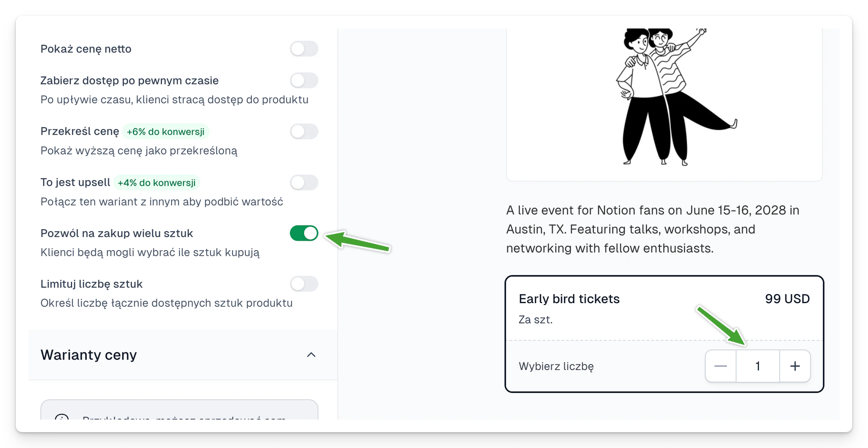Collapse Warianty ceny with the chevron icon
868x448 pixels.
[x=311, y=355]
